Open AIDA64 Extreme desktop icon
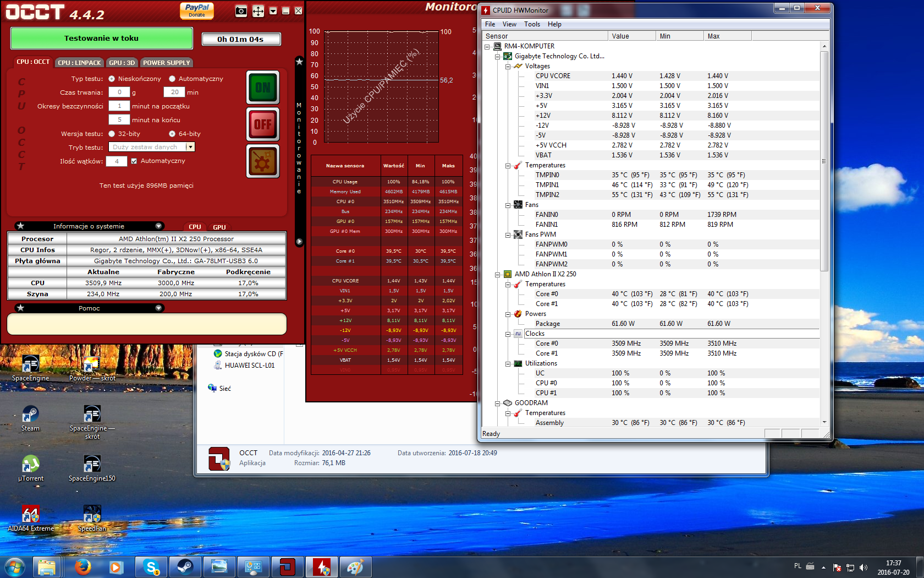 (31, 519)
